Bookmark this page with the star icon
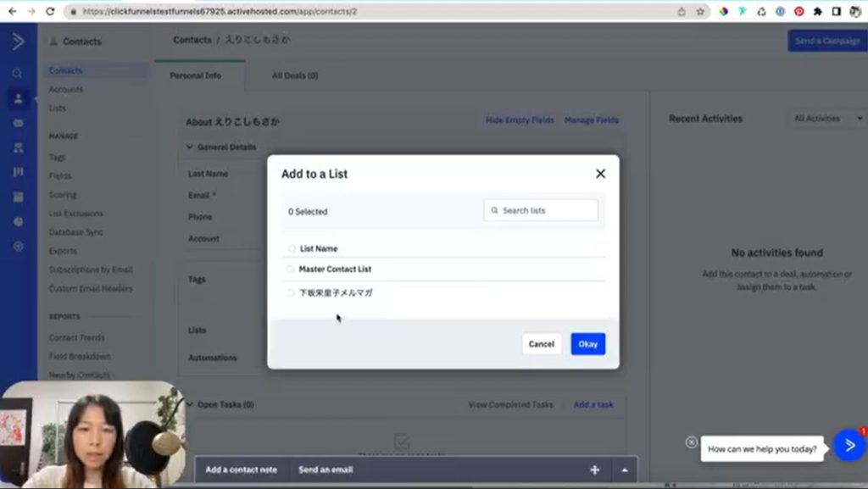This screenshot has width=868, height=489. (700, 12)
